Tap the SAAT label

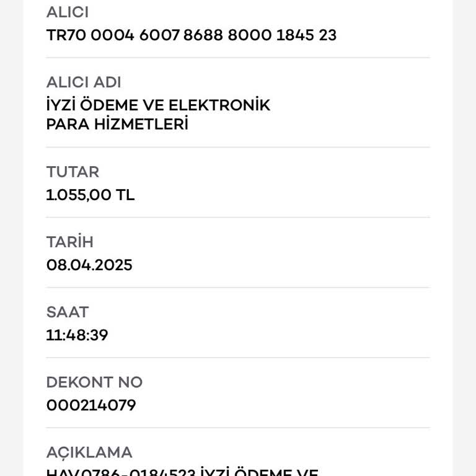[68, 312]
